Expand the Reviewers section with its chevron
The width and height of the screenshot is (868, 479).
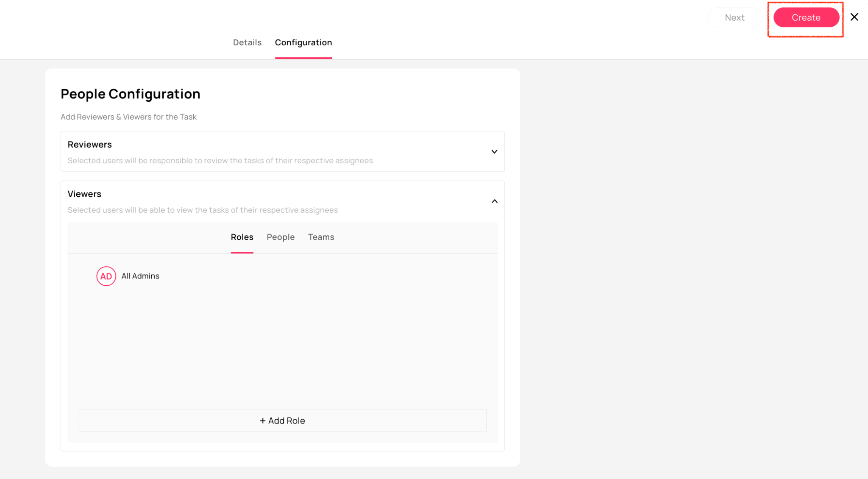click(494, 151)
